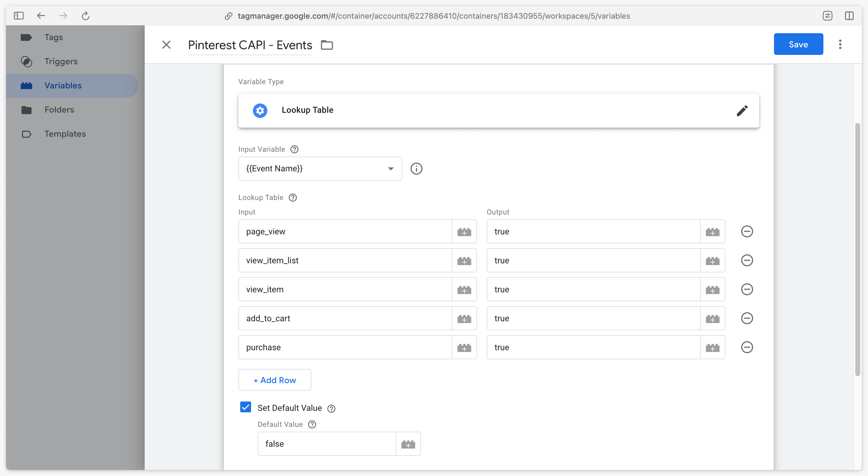Remove the view_item_list row
868x476 pixels.
click(x=747, y=260)
